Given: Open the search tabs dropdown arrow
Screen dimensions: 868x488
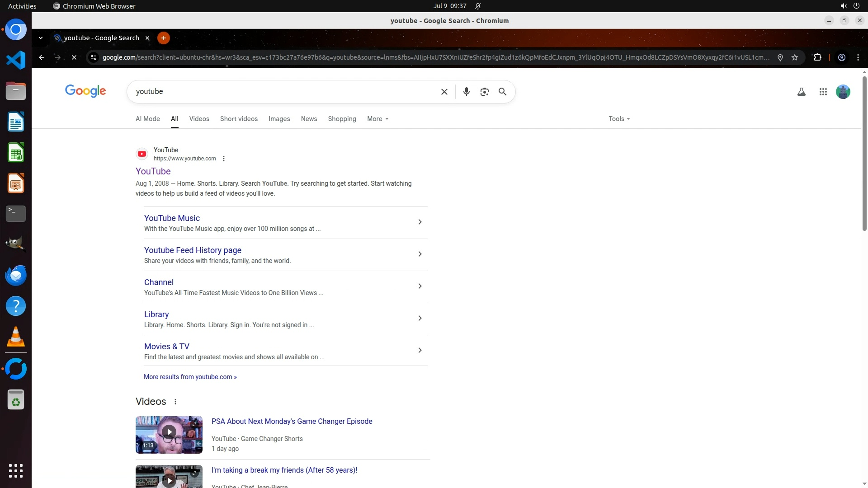Looking at the screenshot, I should [x=41, y=38].
